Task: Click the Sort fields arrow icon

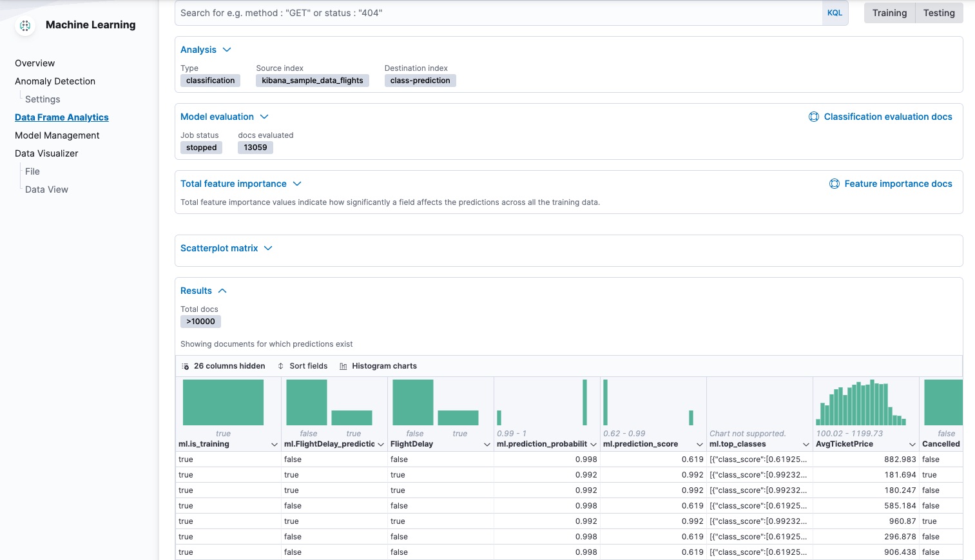Action: click(x=280, y=365)
